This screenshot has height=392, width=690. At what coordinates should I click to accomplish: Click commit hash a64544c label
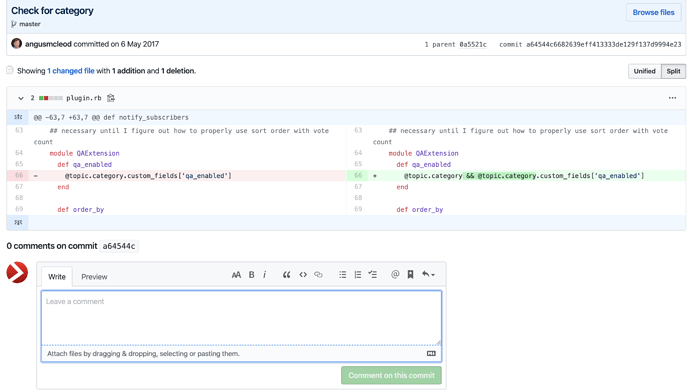[119, 246]
